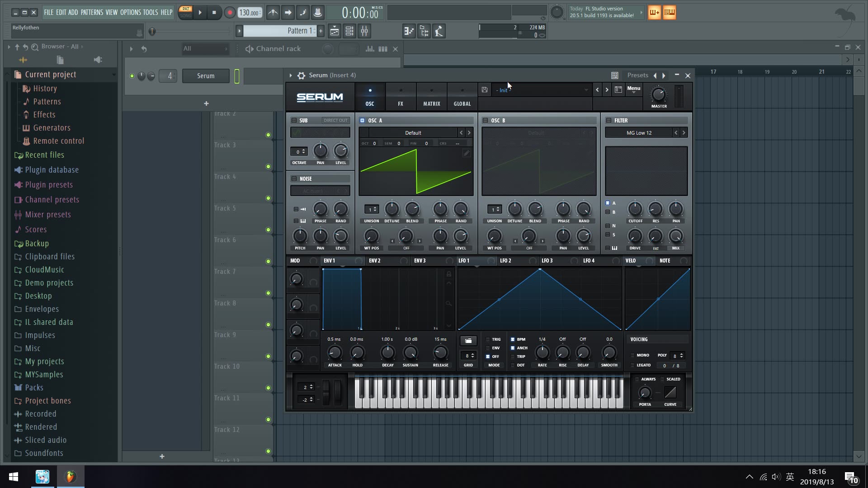Open LFO shape folder icon
This screenshot has width=868, height=488.
pos(468,341)
